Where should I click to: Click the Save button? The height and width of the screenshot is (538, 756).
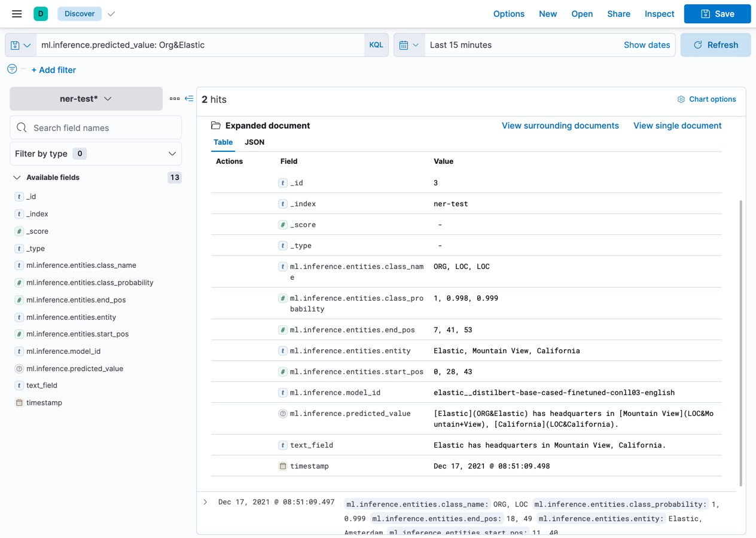[x=717, y=14]
